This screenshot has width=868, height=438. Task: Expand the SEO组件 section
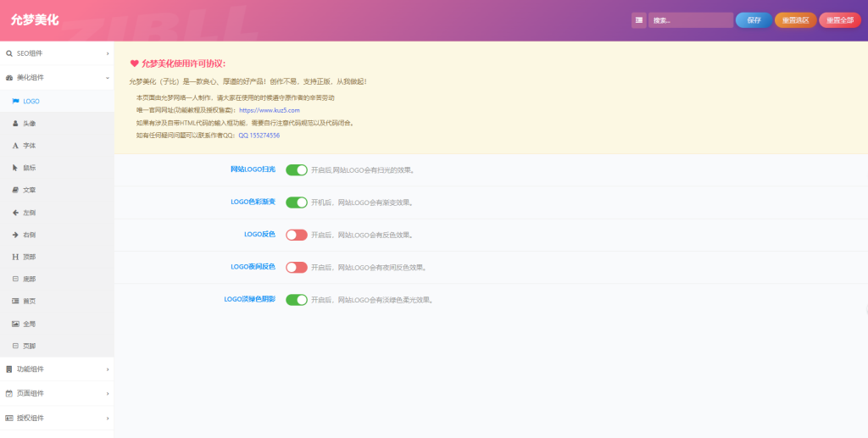click(57, 53)
